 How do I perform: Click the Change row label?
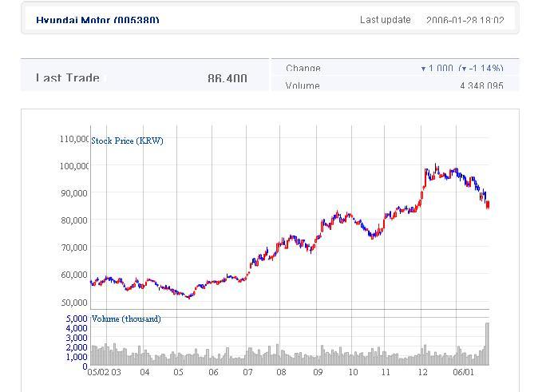click(x=303, y=69)
